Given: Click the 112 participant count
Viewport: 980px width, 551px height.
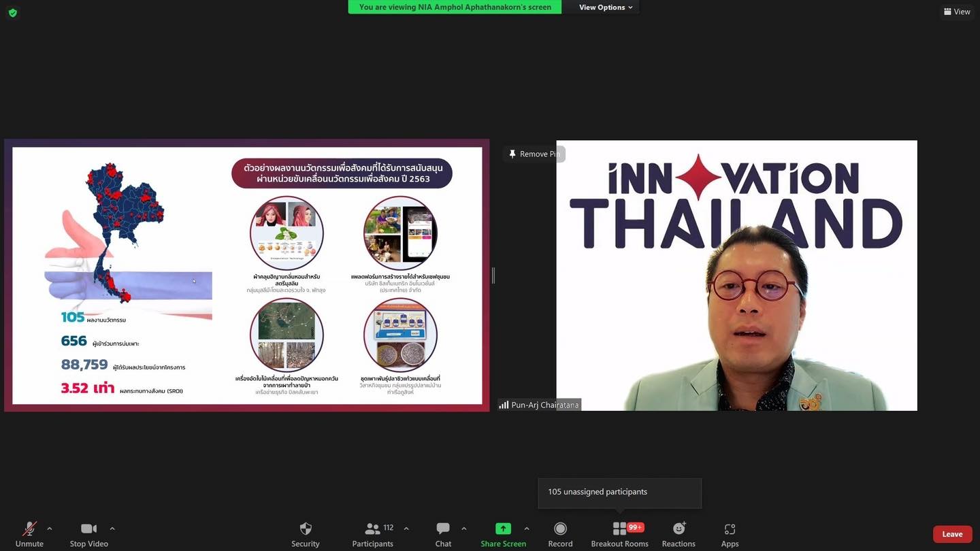Looking at the screenshot, I should tap(389, 527).
